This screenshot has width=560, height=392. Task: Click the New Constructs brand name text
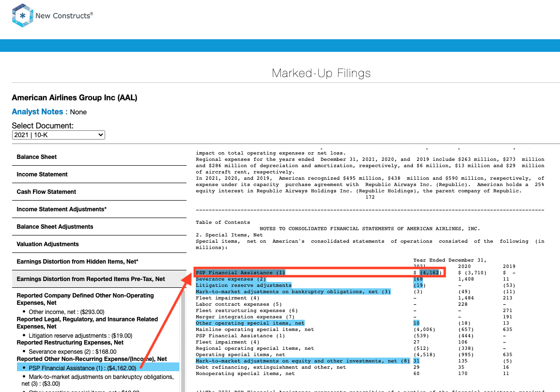click(64, 16)
